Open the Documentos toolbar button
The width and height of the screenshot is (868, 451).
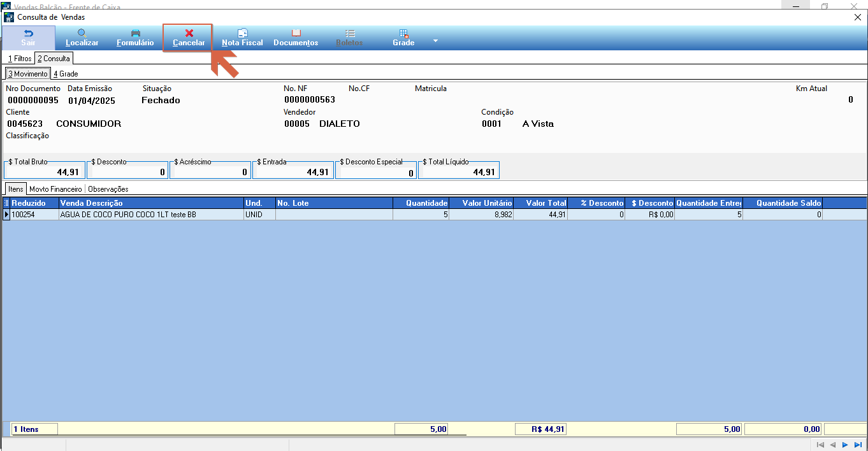pyautogui.click(x=296, y=38)
